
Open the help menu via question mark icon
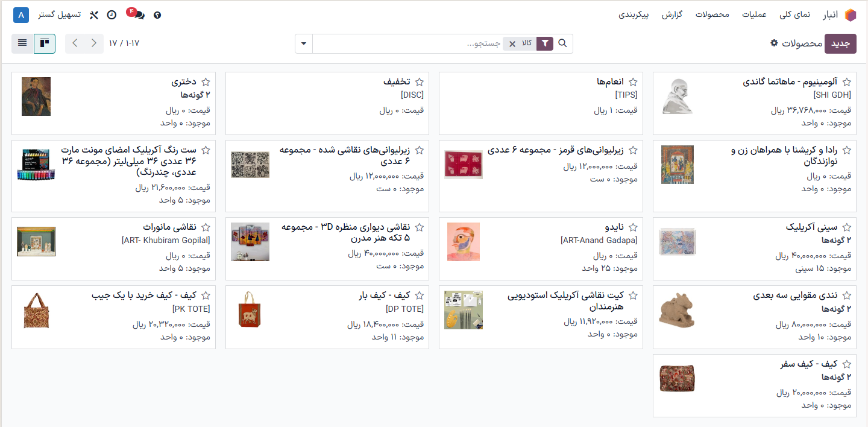[x=157, y=15]
